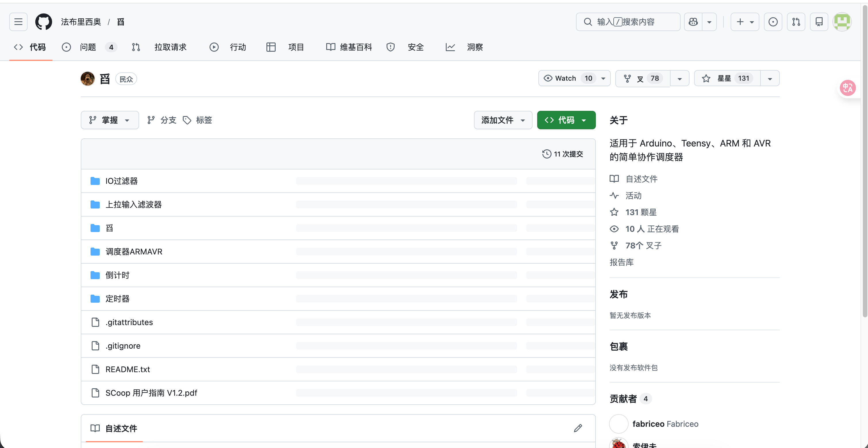Click the 输入/搜索内容 search field
Image resolution: width=868 pixels, height=448 pixels.
[627, 22]
